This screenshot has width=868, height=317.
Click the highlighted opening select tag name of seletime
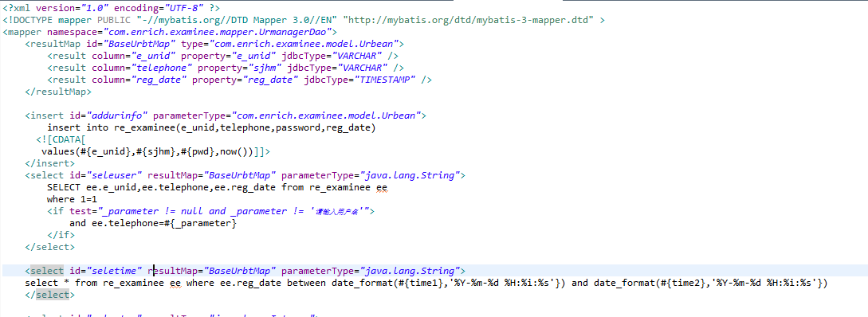click(x=47, y=271)
